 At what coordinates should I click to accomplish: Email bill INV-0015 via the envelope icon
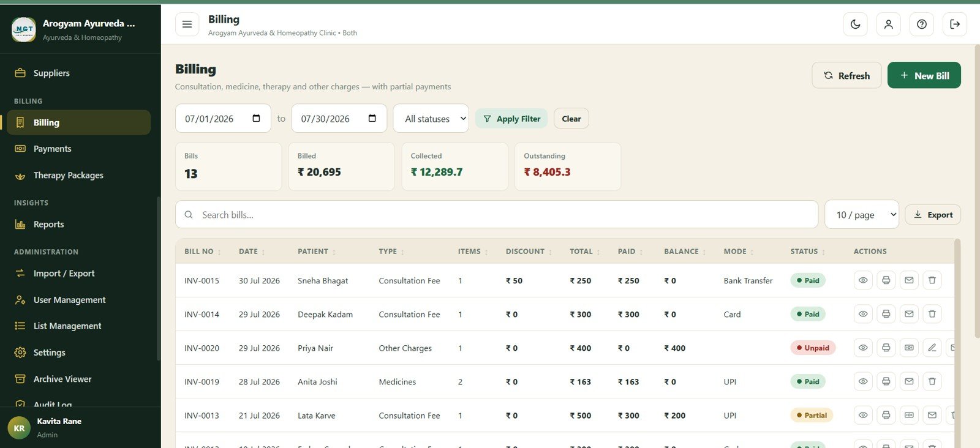click(x=909, y=280)
